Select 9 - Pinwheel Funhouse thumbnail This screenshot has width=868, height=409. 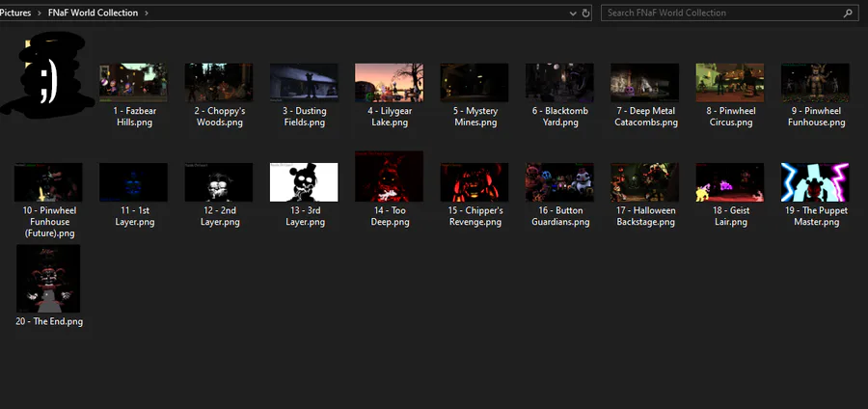click(x=815, y=82)
